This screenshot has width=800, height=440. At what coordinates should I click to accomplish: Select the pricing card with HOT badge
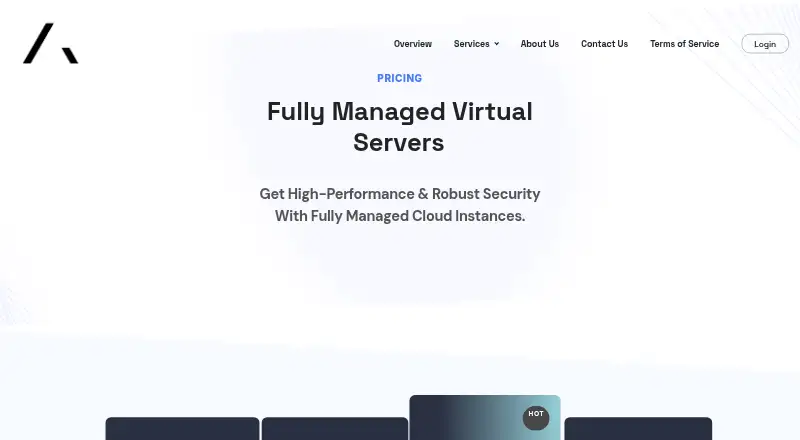click(x=485, y=418)
